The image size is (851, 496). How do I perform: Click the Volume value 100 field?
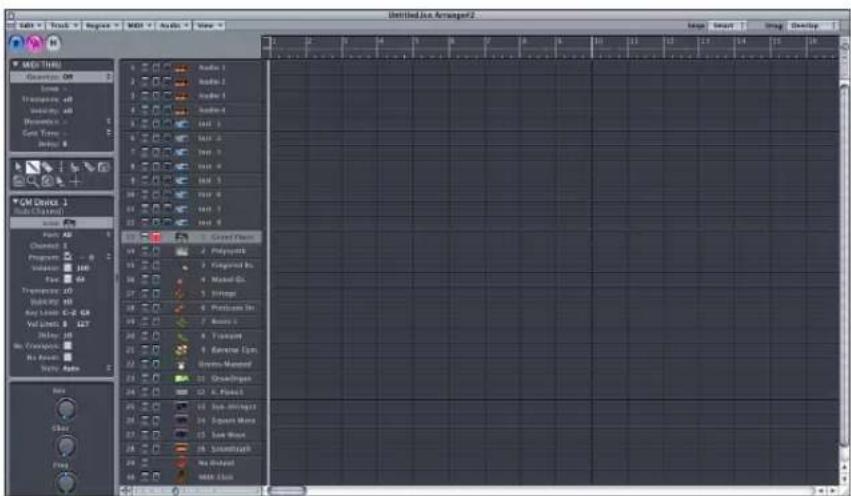(x=83, y=268)
